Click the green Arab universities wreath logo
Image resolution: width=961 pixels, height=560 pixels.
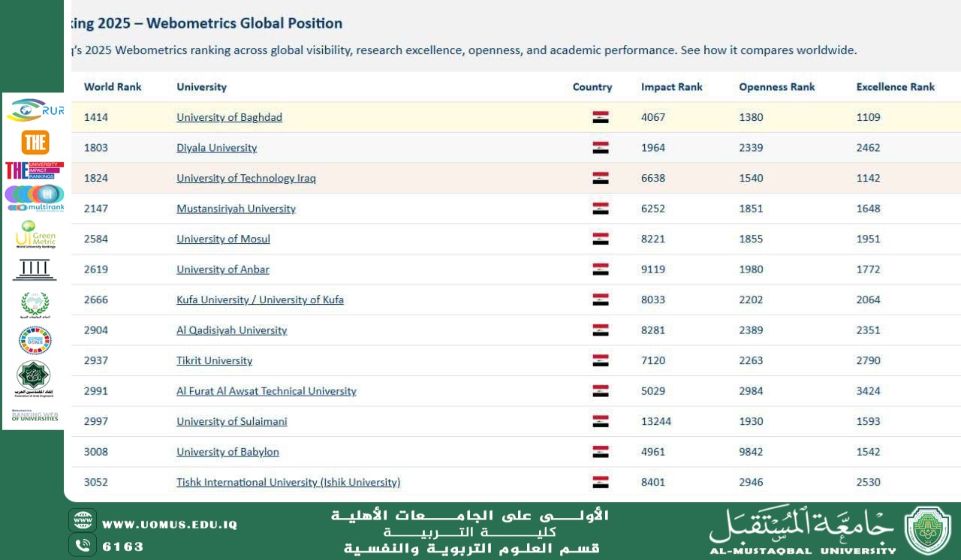click(x=35, y=306)
